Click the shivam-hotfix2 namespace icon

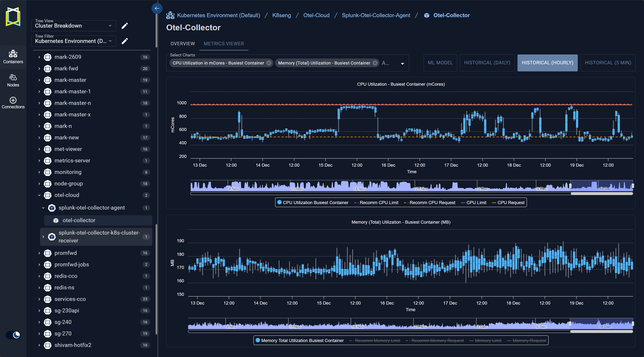tap(48, 345)
